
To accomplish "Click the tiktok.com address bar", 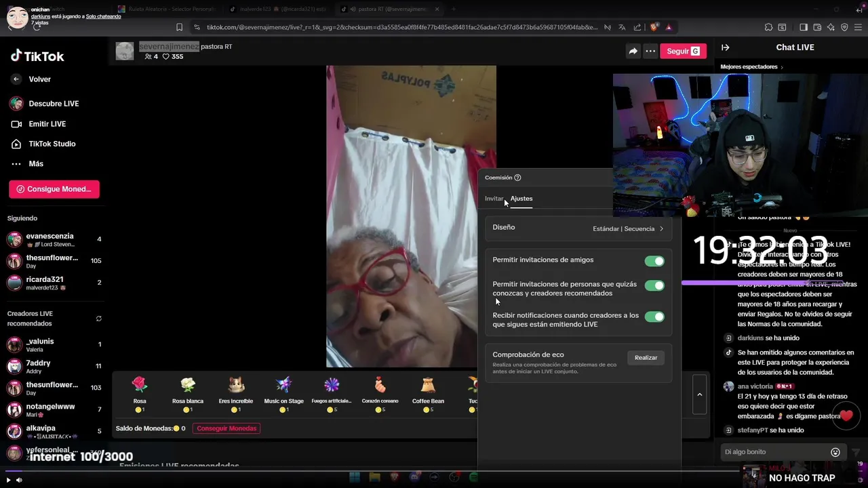I will click(402, 27).
